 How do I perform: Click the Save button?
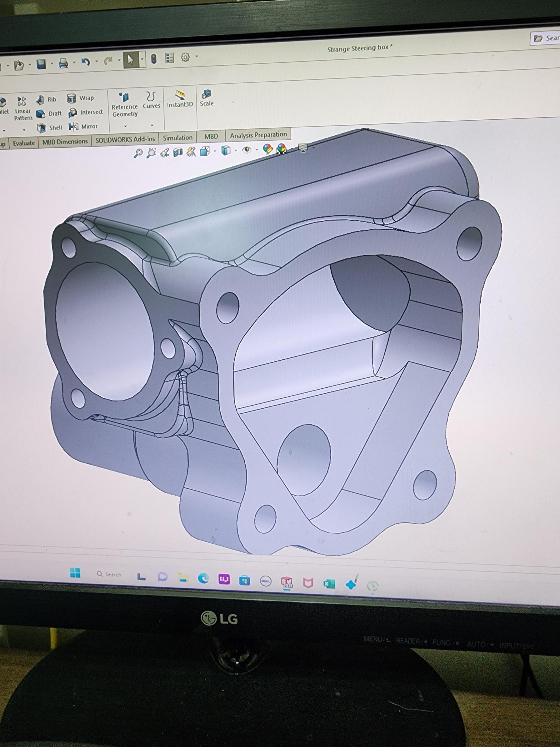pos(41,64)
